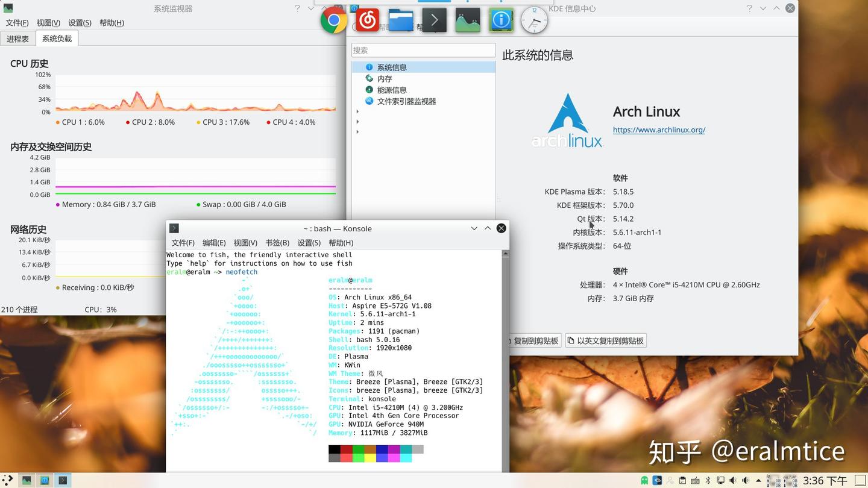Open the Dolphin file manager icon

pyautogui.click(x=401, y=19)
